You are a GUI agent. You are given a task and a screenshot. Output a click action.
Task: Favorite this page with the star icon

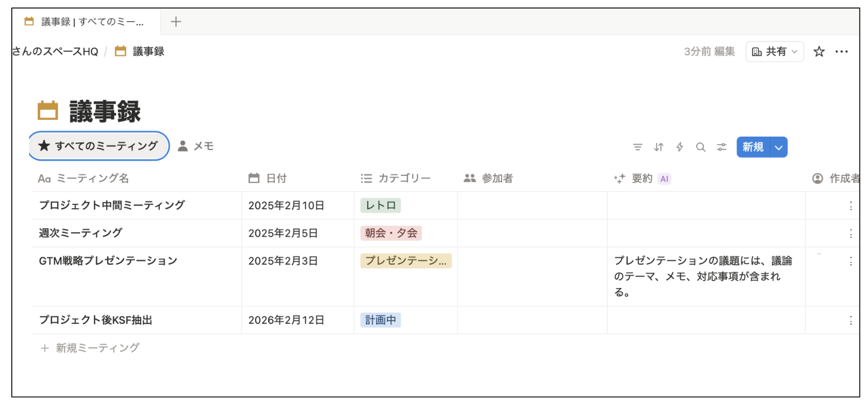tap(819, 52)
